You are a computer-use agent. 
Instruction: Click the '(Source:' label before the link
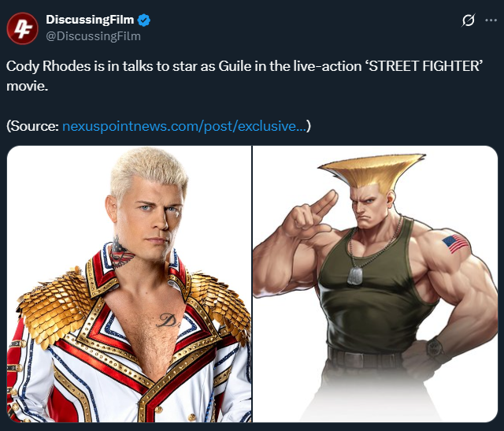pos(32,126)
